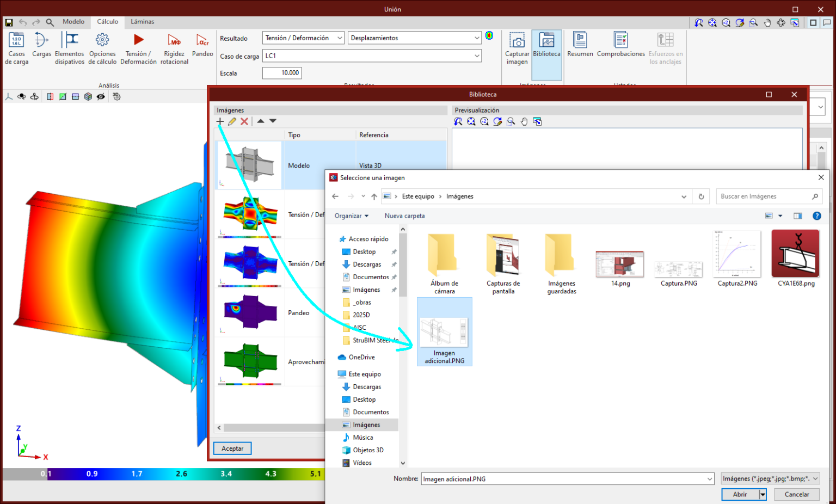Open Casos de carga tool

pos(16,48)
